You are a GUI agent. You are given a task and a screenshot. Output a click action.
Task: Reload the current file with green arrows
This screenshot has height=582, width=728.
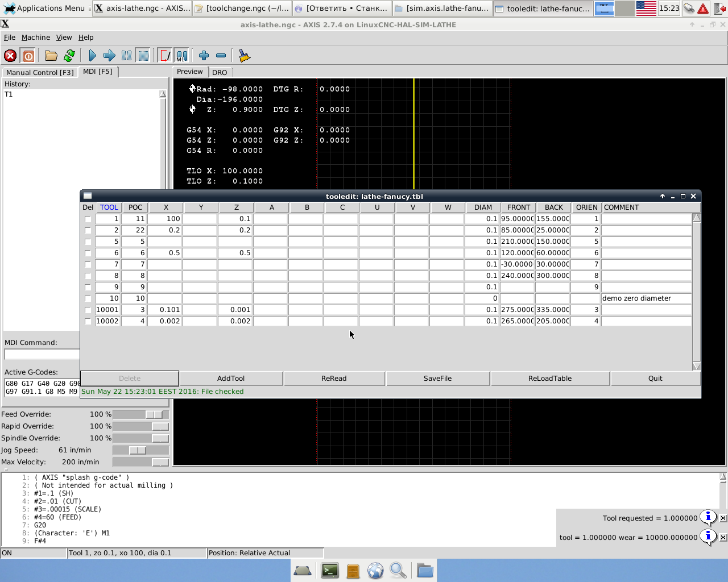pyautogui.click(x=69, y=56)
